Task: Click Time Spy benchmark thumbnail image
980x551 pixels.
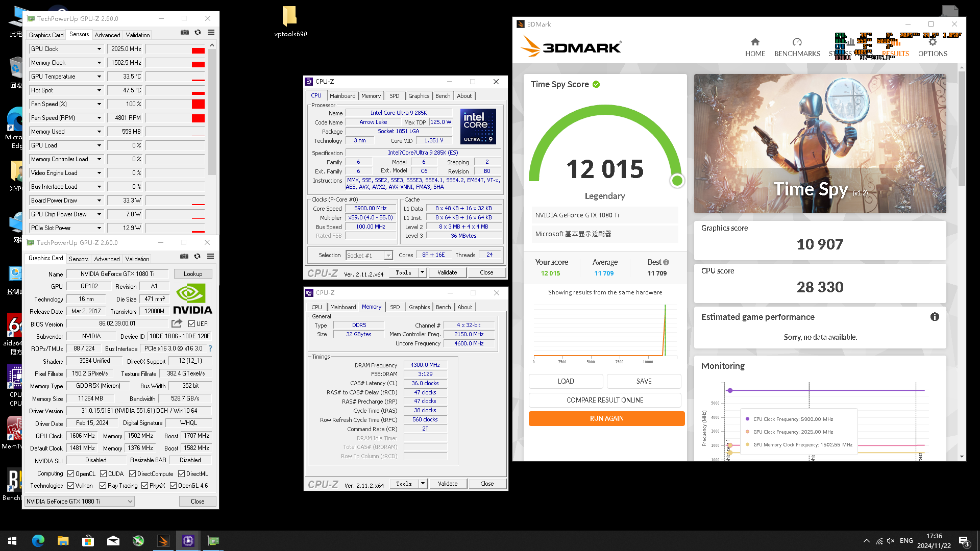Action: 820,144
